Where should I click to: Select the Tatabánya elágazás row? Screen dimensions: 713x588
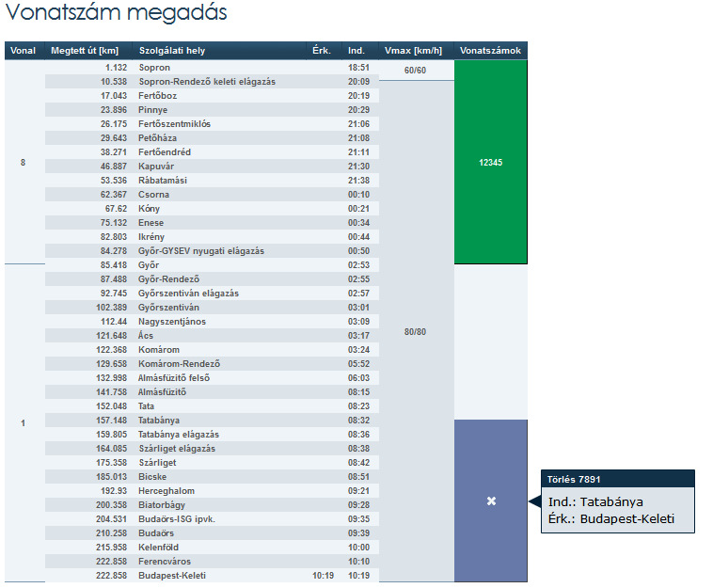212,434
